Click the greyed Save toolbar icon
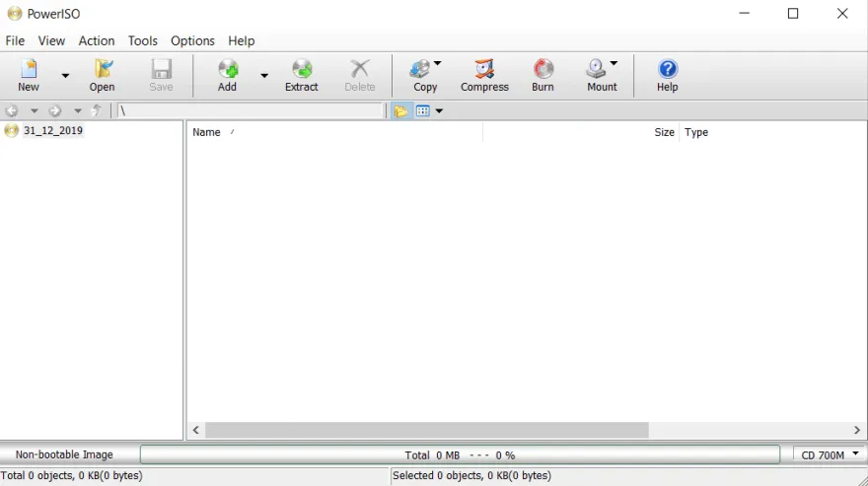Screen dimensions: 868x486 click(161, 69)
